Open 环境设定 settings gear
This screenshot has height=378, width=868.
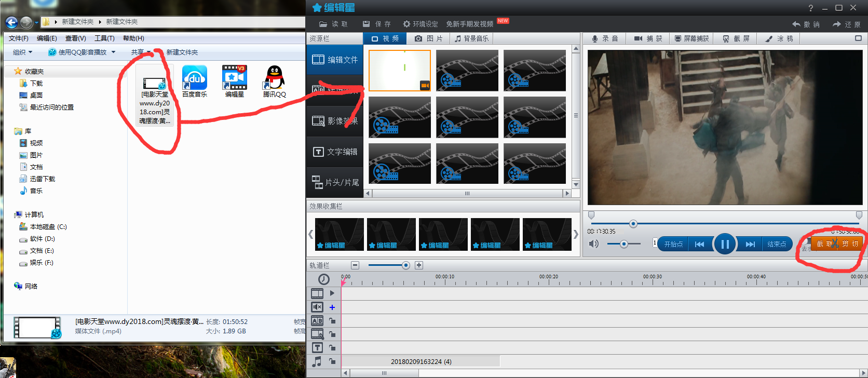[420, 24]
